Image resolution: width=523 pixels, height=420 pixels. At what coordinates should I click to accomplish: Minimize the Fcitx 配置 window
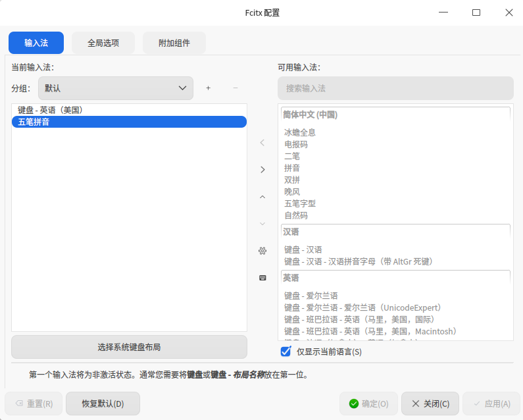pos(443,13)
